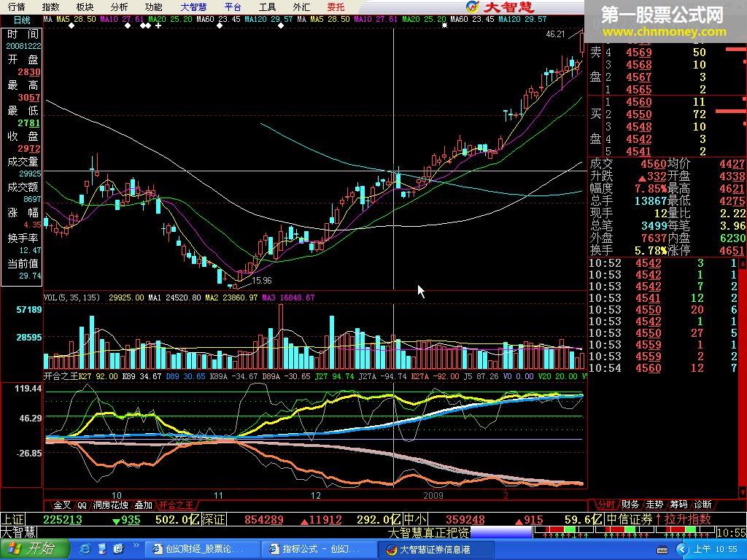Viewport: 747px width, 560px height.
Task: Click the scrolling 大智慧真正把资 news ticker
Action: (x=429, y=532)
